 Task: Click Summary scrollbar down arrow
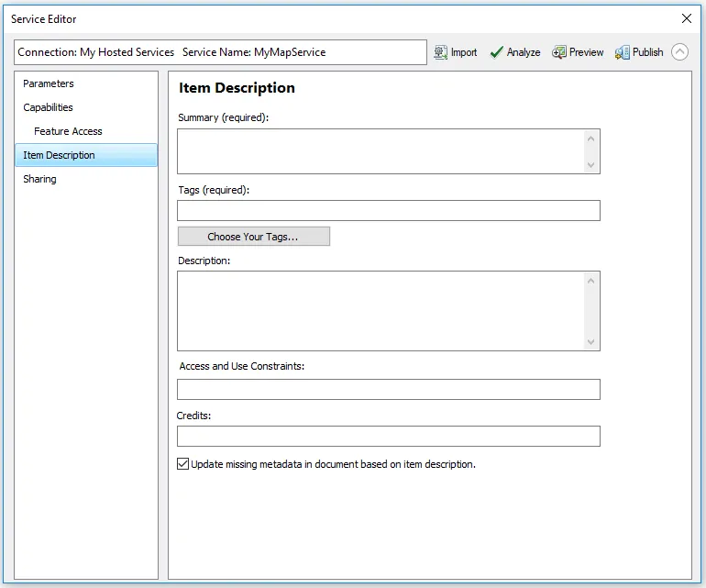click(591, 165)
